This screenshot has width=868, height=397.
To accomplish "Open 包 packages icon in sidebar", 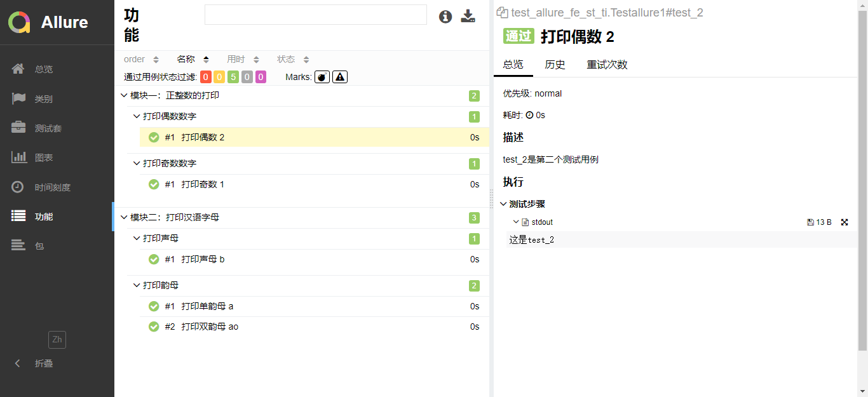I will point(18,245).
